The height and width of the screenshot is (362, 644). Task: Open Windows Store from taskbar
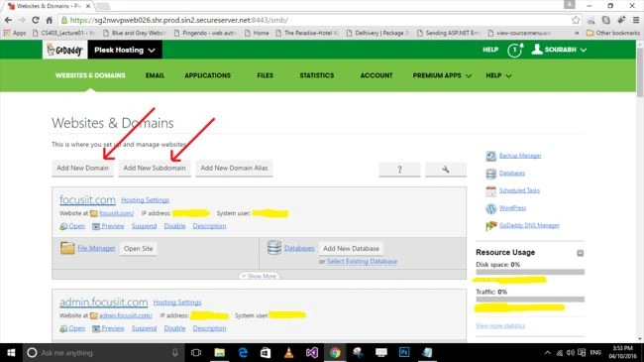coord(266,352)
